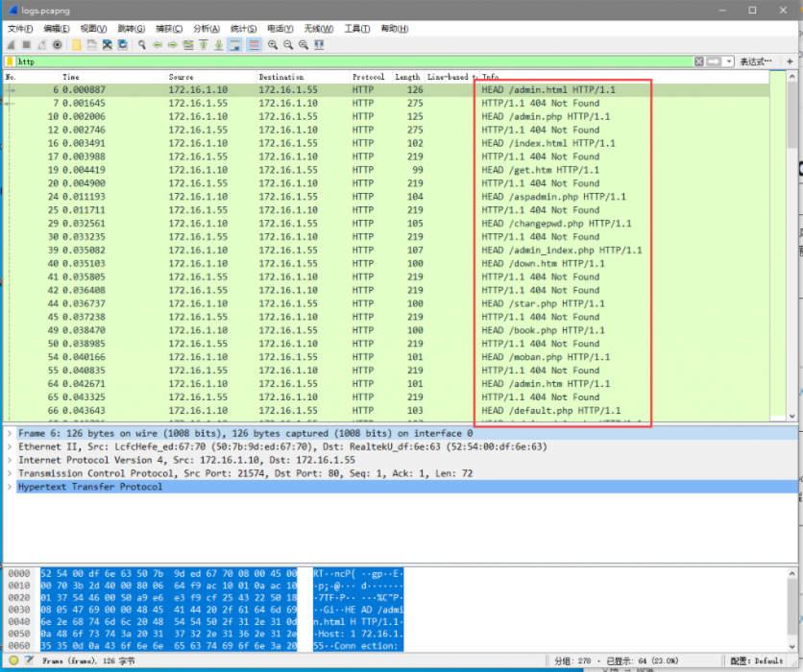Start capture with the shark fin icon
Image resolution: width=803 pixels, height=672 pixels.
[12, 45]
